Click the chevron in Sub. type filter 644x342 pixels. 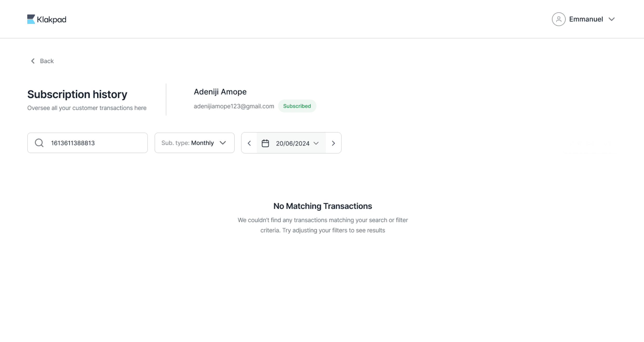coord(223,143)
